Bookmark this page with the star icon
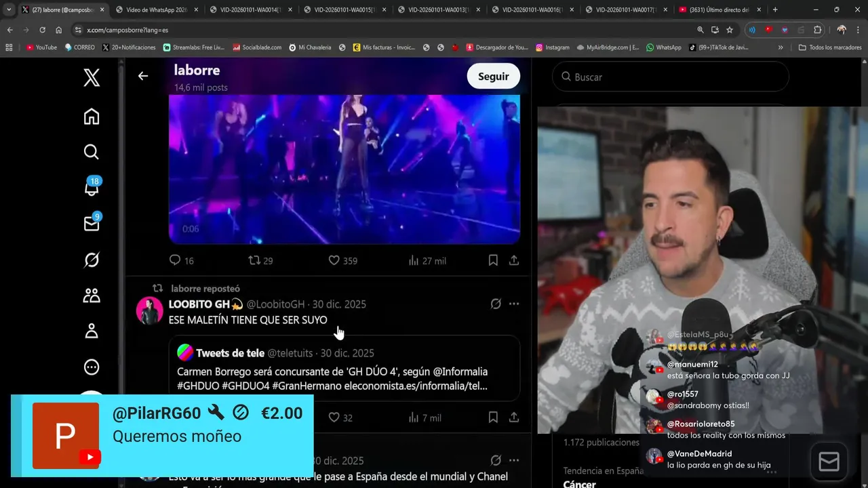 [730, 30]
